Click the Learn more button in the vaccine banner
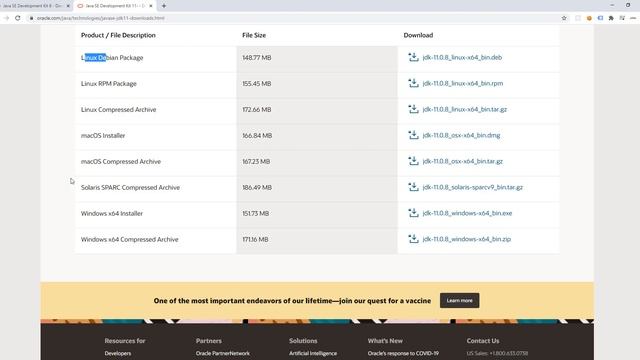 pyautogui.click(x=460, y=300)
